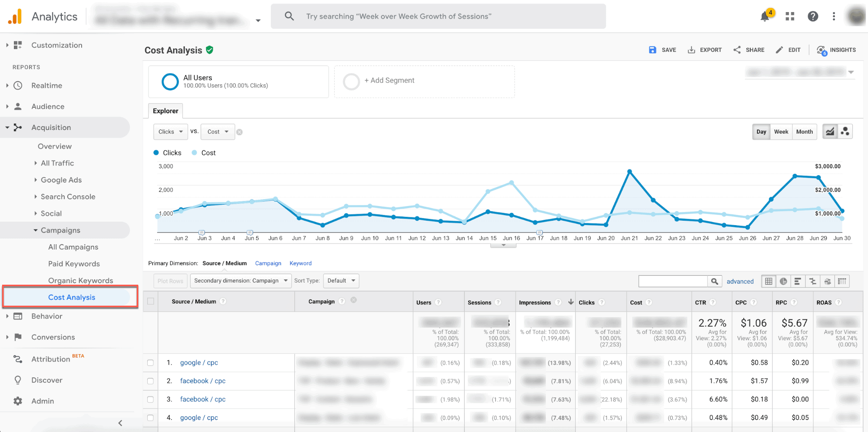The image size is (868, 432).
Task: Open Paid Keywords report in sidebar
Action: 74,264
